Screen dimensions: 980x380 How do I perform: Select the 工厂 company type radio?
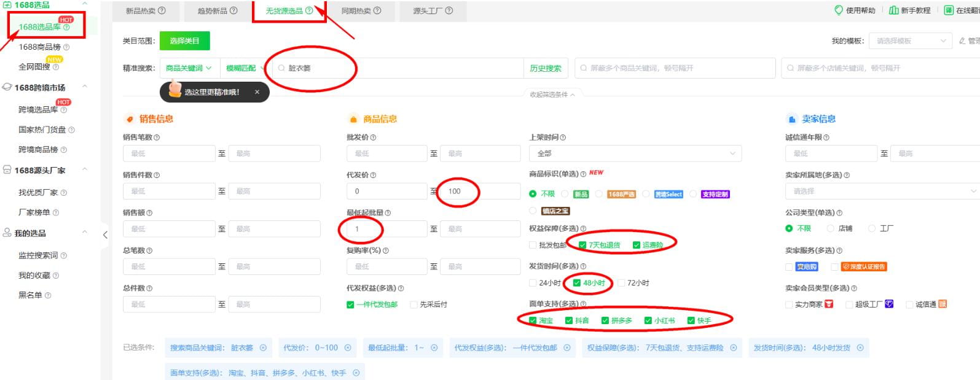pyautogui.click(x=871, y=228)
